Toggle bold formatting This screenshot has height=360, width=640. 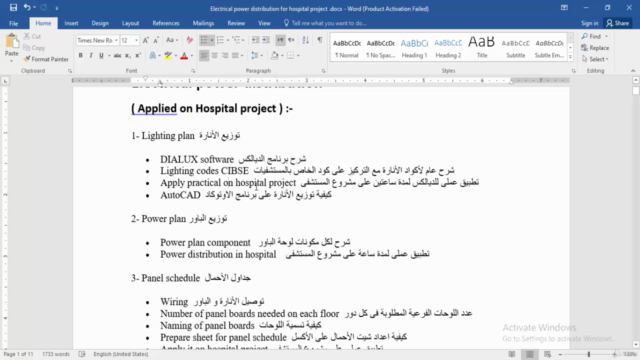pos(80,56)
